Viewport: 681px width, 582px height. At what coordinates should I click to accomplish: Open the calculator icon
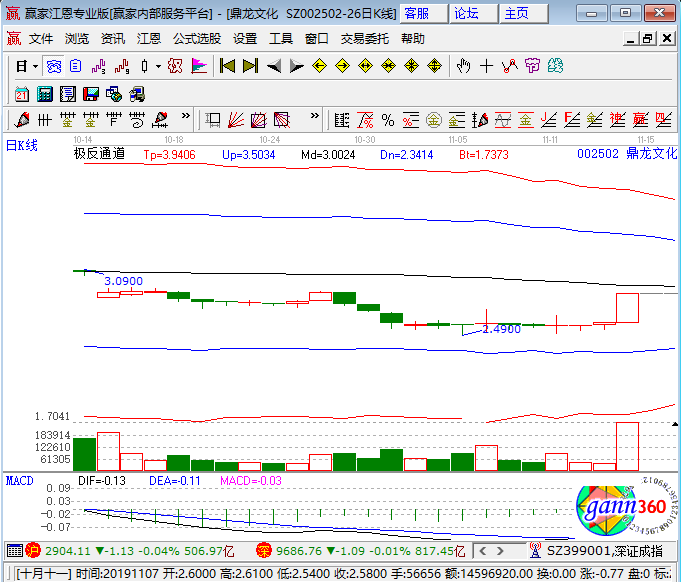pos(45,94)
